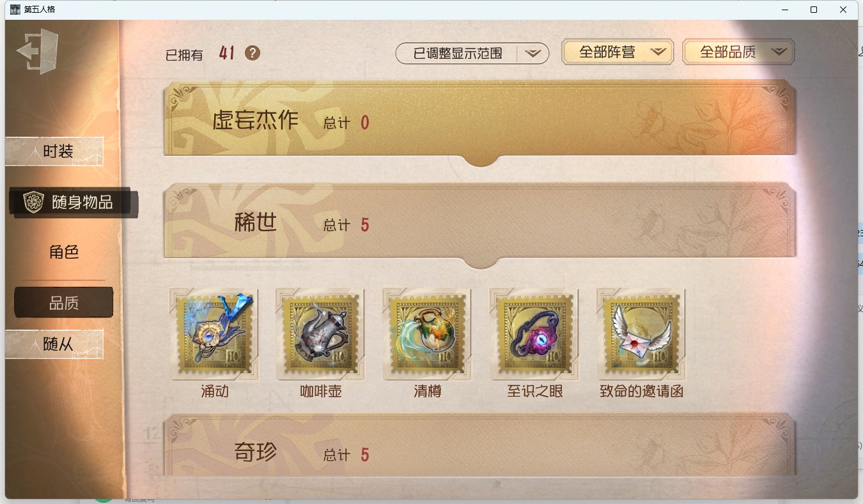The width and height of the screenshot is (863, 504).
Task: Click the exit door icon at top left
Action: click(x=38, y=51)
